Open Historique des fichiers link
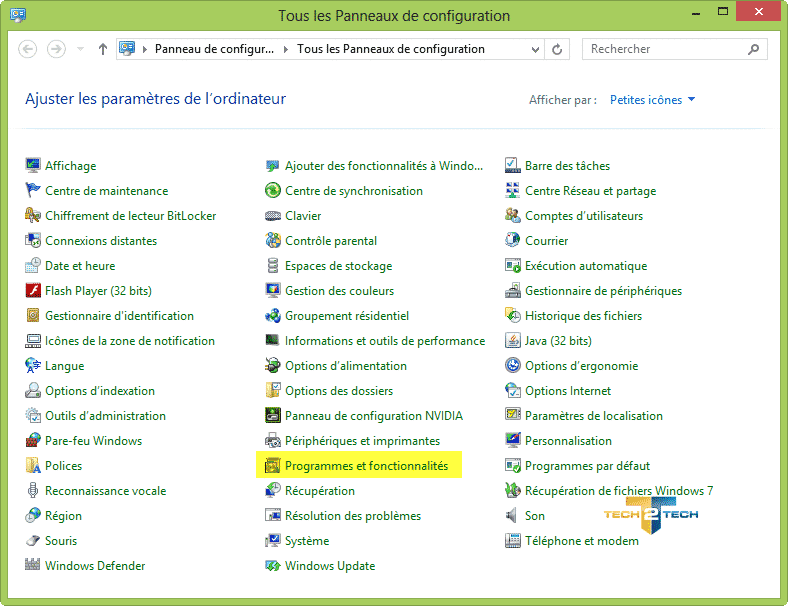Image resolution: width=788 pixels, height=606 pixels. (583, 316)
